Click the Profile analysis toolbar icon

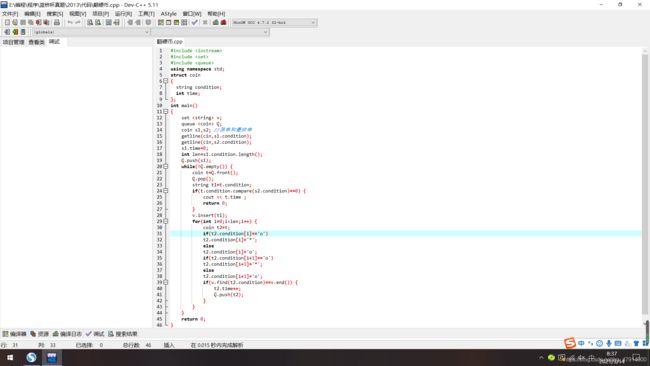coord(216,22)
